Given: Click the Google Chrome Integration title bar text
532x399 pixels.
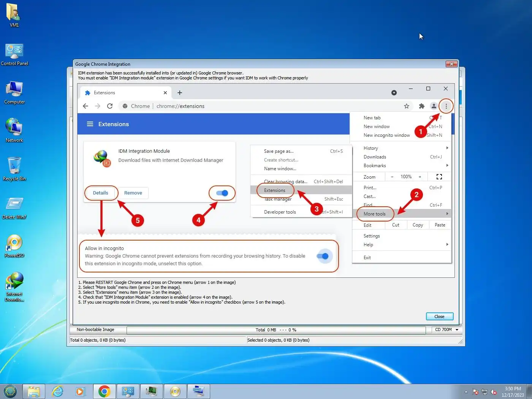Looking at the screenshot, I should pos(103,64).
